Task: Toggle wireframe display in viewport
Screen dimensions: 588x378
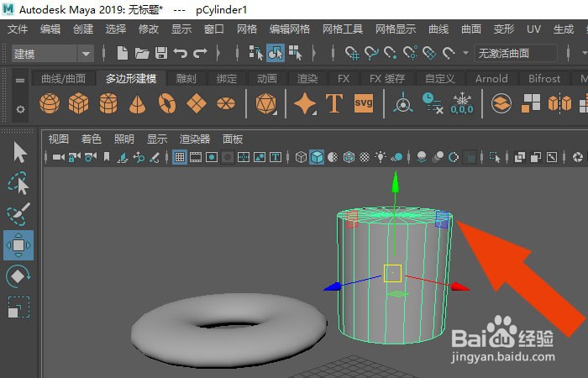Action: pos(301,157)
